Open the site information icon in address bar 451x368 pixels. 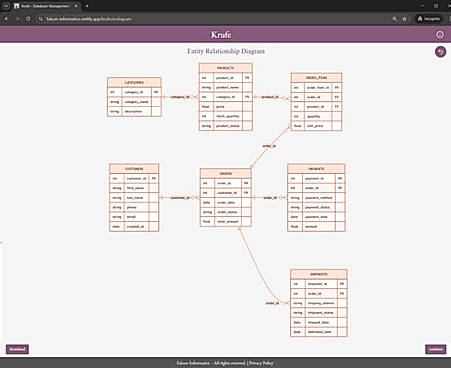tap(41, 19)
